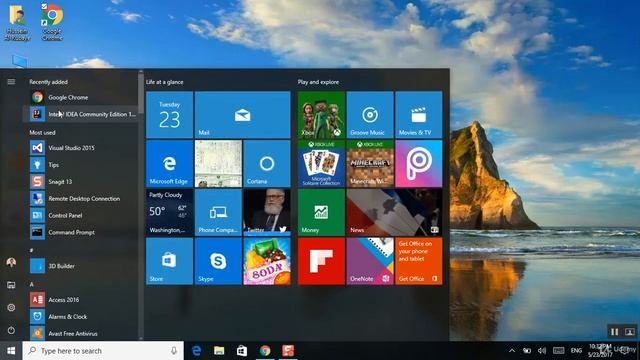640x360 pixels.
Task: Open the Cortana tile
Action: 267,164
